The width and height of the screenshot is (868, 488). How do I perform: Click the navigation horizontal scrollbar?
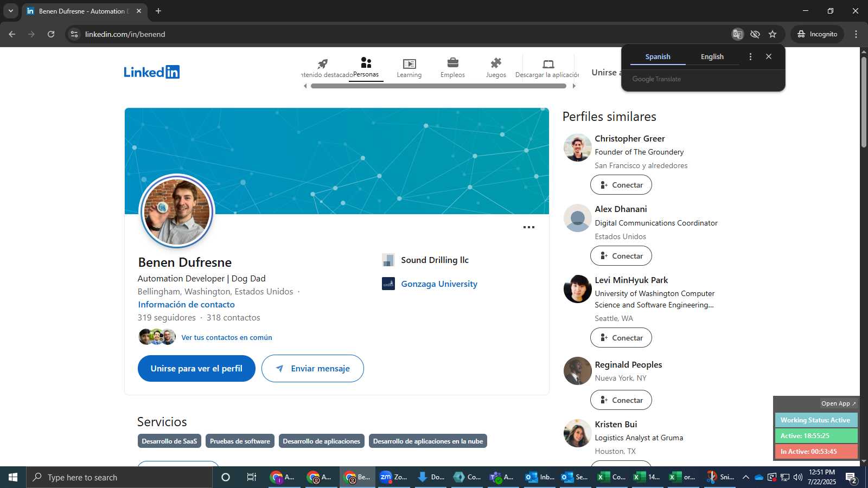click(x=438, y=86)
